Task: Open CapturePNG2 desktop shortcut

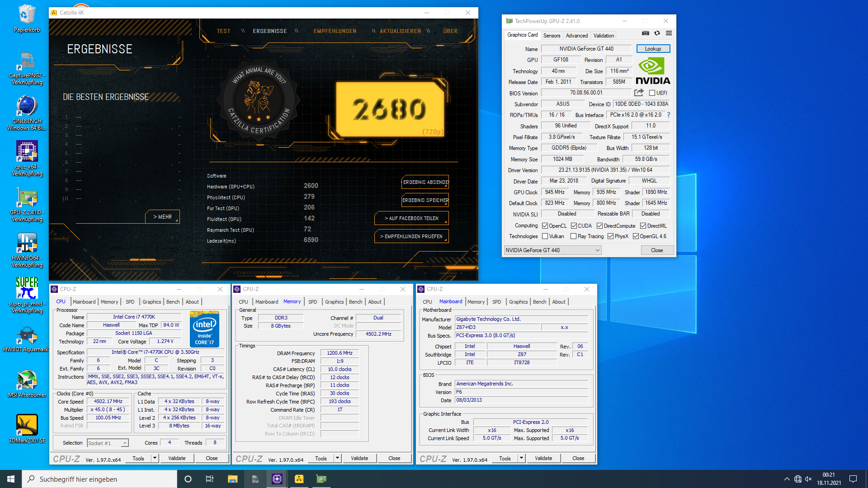Action: [x=27, y=68]
